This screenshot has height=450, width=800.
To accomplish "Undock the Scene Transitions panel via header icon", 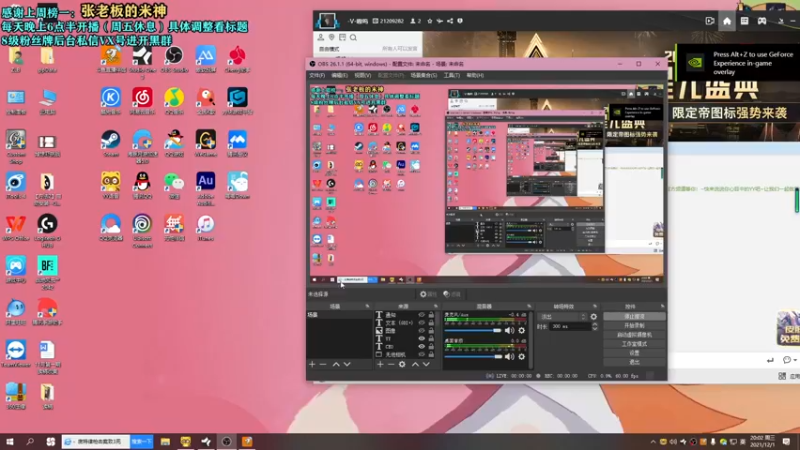I will (594, 306).
